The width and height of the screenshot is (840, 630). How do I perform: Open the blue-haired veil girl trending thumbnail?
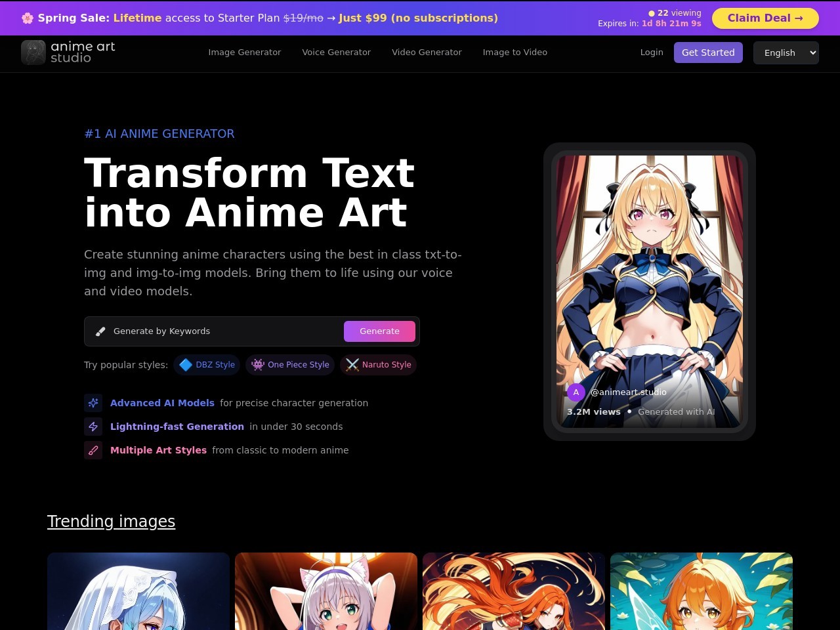(x=138, y=591)
